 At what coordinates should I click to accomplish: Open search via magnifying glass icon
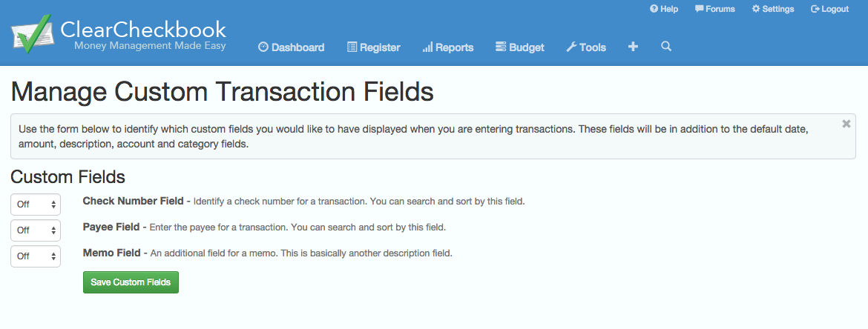(666, 47)
